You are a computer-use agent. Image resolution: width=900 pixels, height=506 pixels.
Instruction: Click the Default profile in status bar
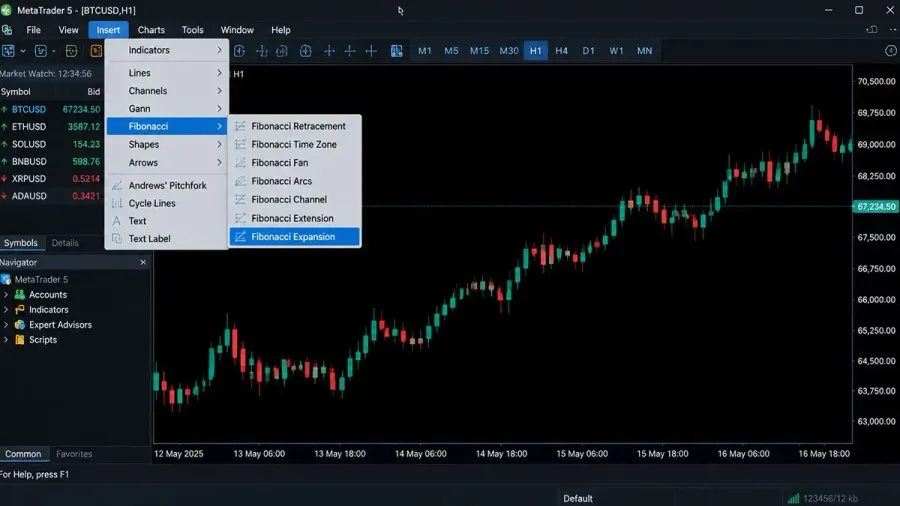(x=577, y=499)
